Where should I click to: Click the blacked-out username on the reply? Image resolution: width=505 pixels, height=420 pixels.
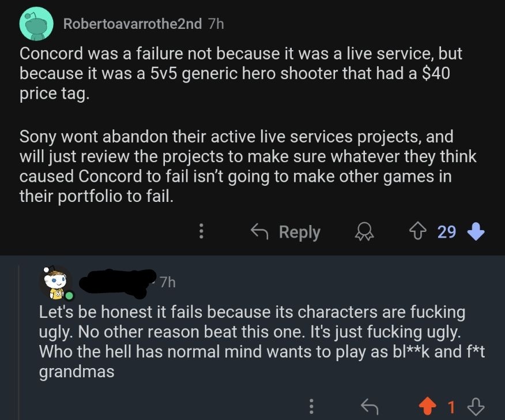pyautogui.click(x=118, y=281)
